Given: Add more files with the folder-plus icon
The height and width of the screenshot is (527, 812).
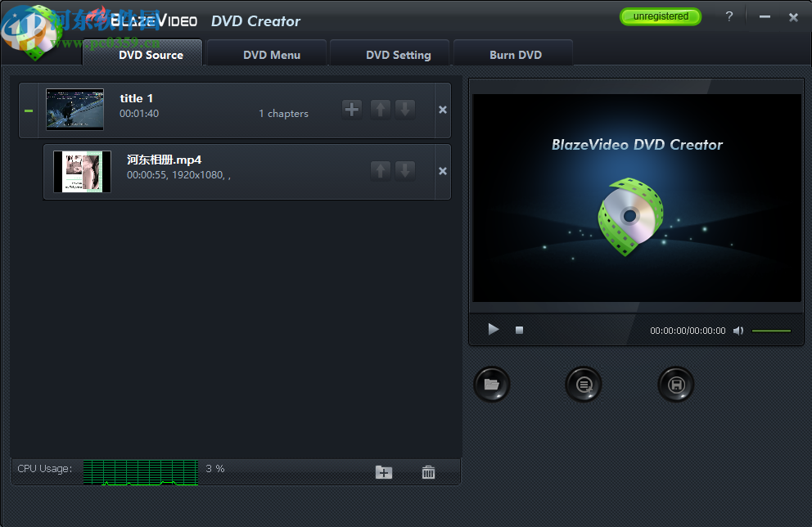Looking at the screenshot, I should point(383,472).
